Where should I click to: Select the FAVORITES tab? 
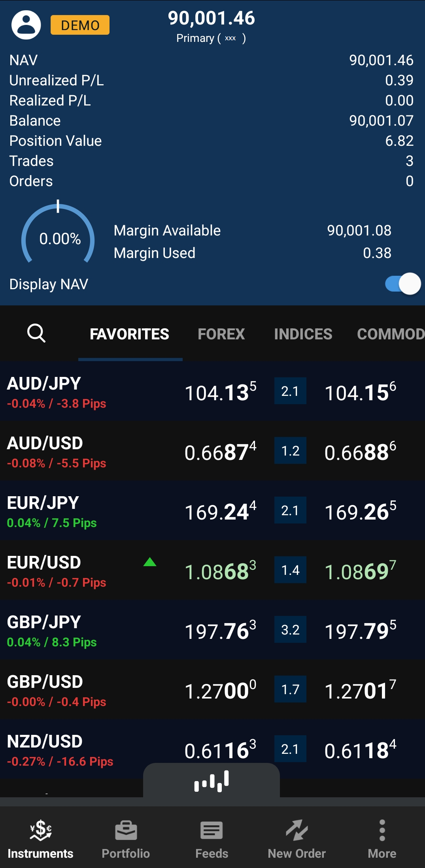(129, 334)
